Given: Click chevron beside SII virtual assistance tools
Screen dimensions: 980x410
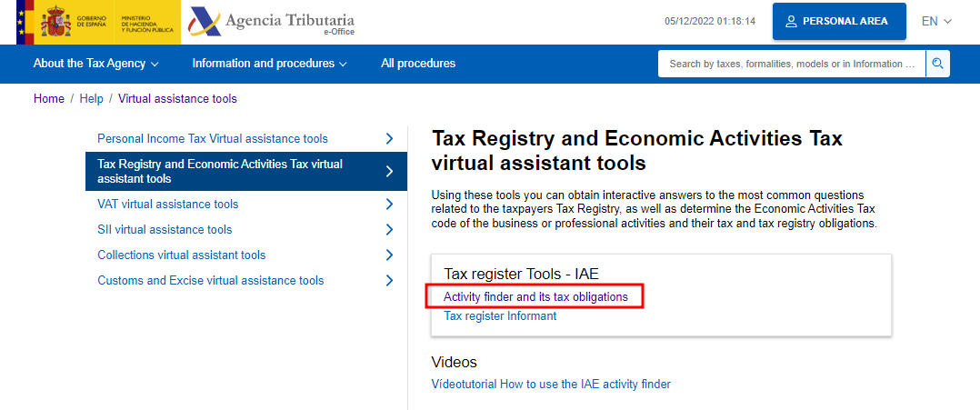Looking at the screenshot, I should point(389,230).
